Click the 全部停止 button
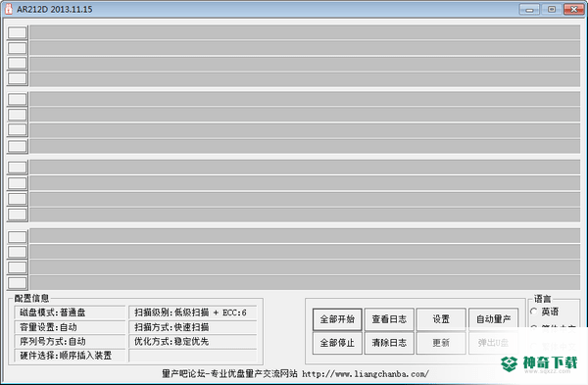This screenshot has width=588, height=385. click(337, 343)
